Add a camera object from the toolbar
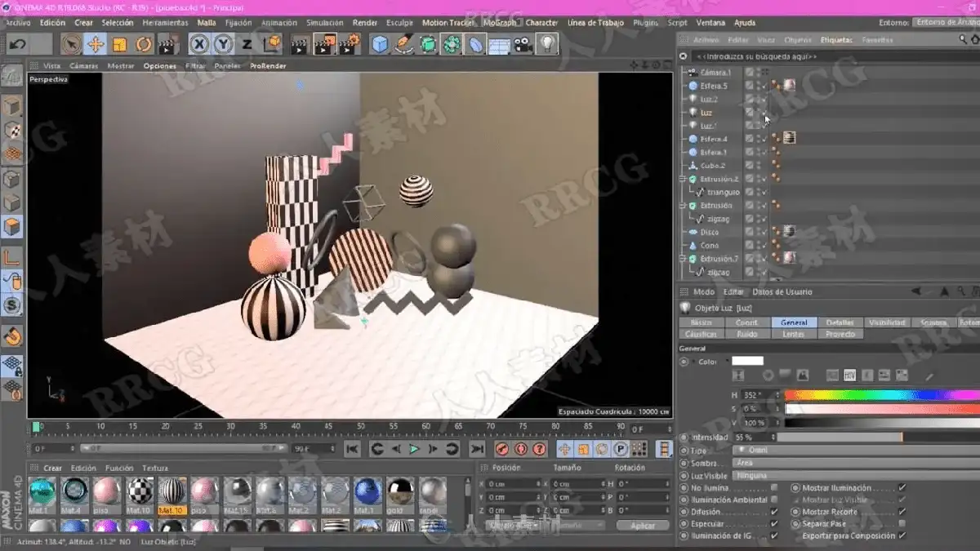Viewport: 980px width, 551px height. pos(523,44)
